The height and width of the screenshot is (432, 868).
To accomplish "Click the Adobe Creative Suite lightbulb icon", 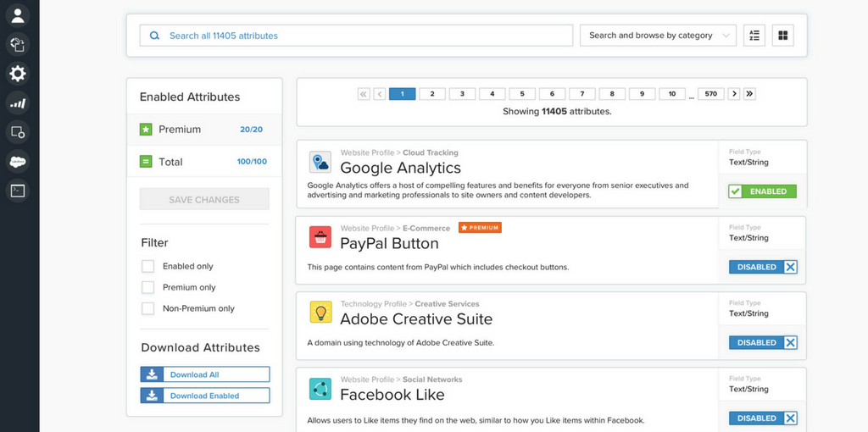I will [x=320, y=313].
